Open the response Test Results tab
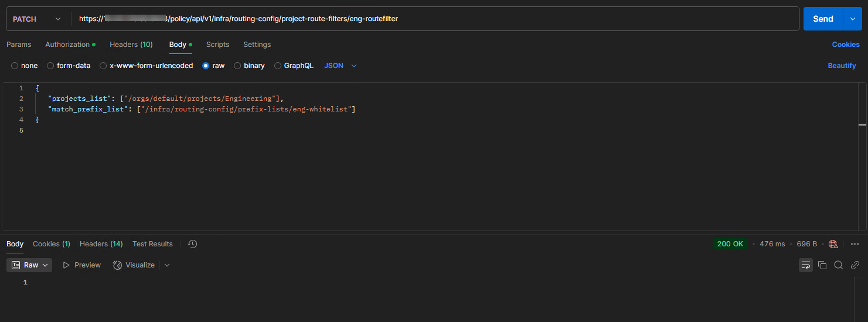Screen dimensions: 868x322 pos(152,244)
